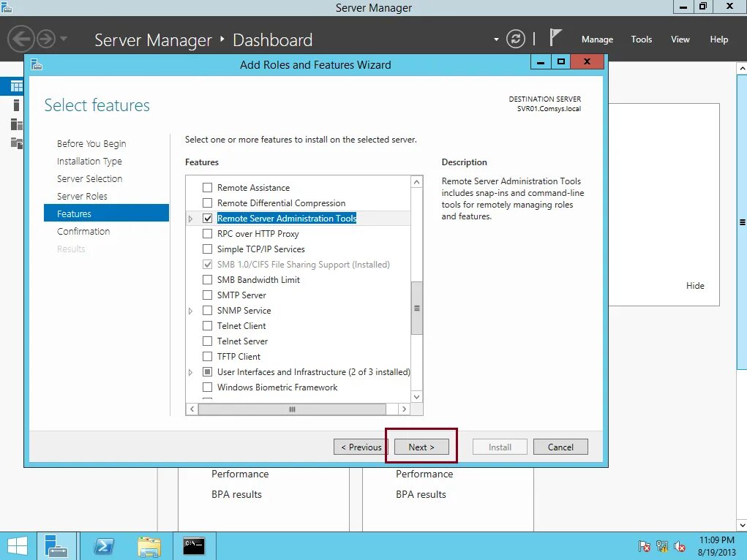The width and height of the screenshot is (747, 560).
Task: Open the left tile's BPA results
Action: coord(236,494)
